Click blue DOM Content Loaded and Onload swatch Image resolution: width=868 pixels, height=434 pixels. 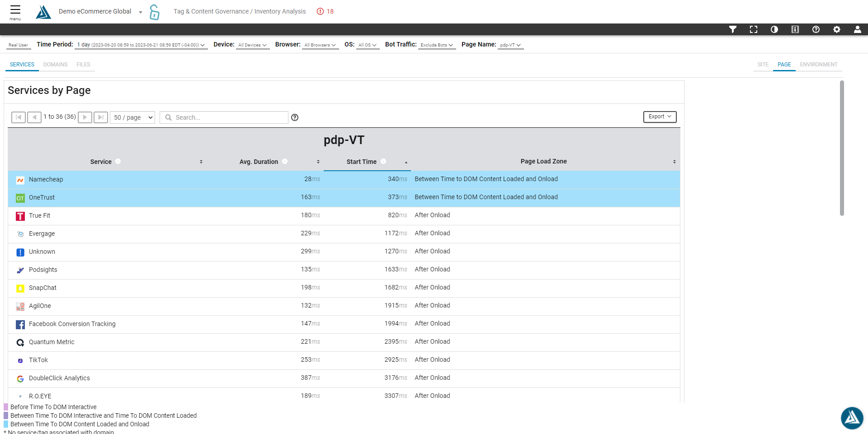(x=6, y=424)
